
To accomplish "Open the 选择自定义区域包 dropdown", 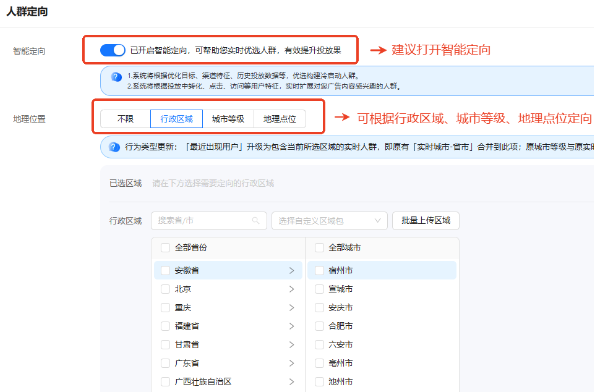I will [329, 220].
